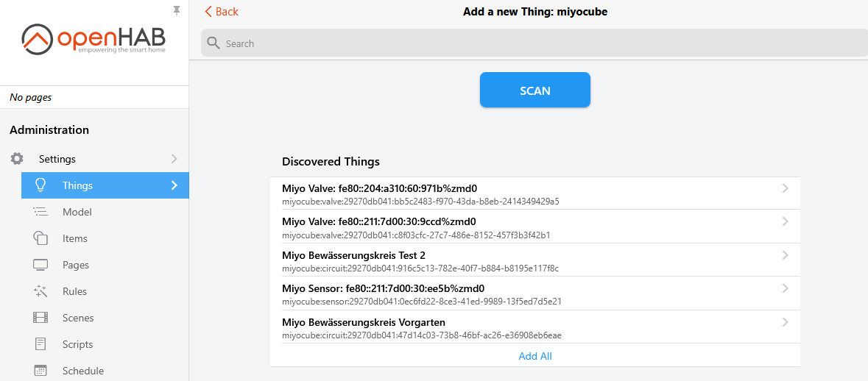Click the Items icon in sidebar
Image resolution: width=868 pixels, height=381 pixels.
(x=40, y=238)
